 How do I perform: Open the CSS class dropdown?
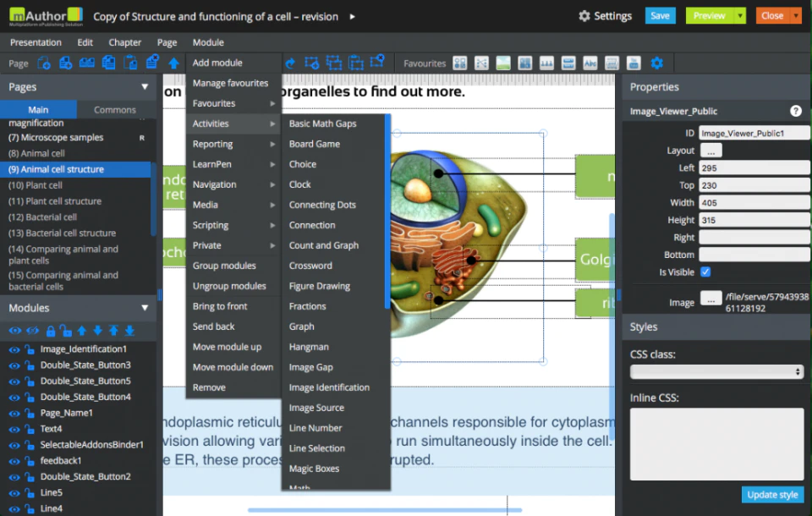716,371
